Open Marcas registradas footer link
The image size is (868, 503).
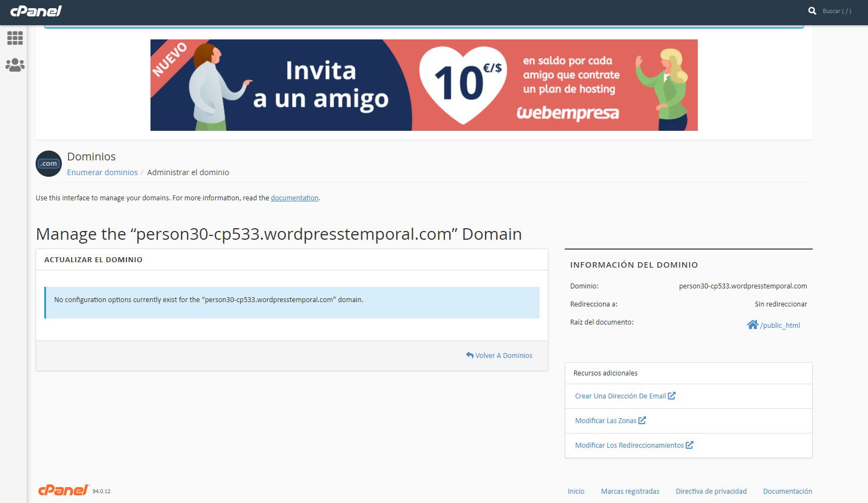[630, 492]
